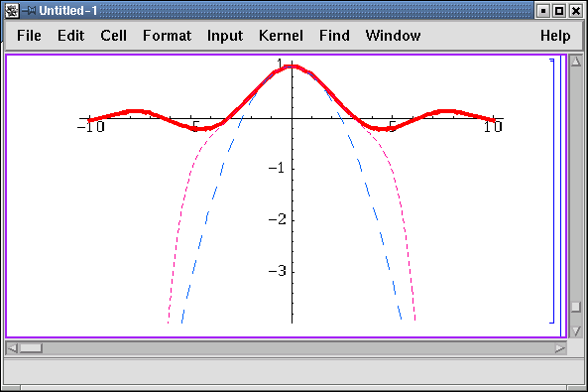Click the vertical scrollbar up arrow
This screenshot has height=392, width=588.
pos(576,62)
